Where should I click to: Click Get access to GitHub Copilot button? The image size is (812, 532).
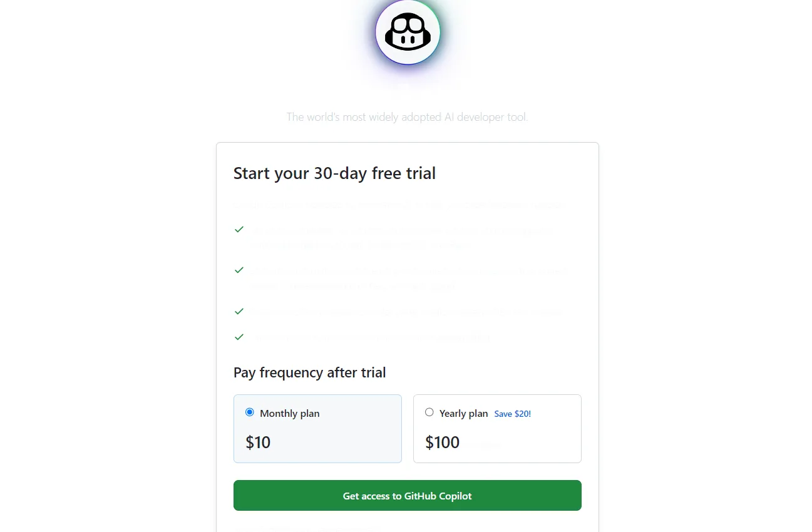[408, 496]
